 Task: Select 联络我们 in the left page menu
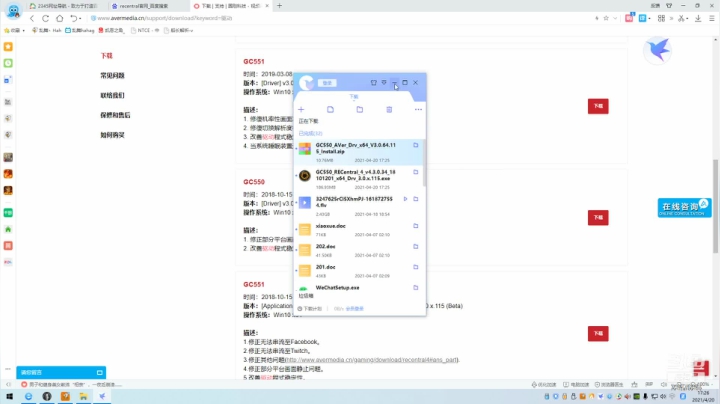click(x=112, y=95)
